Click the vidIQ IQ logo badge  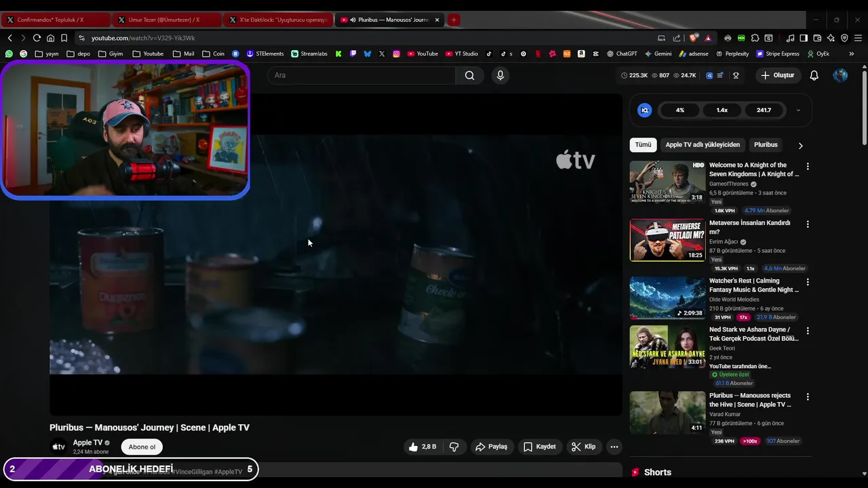point(645,110)
